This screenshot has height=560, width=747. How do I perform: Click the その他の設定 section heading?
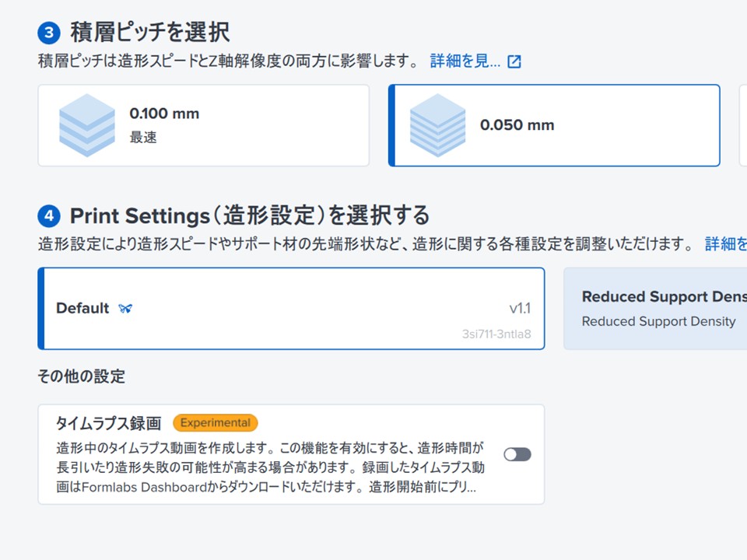point(81,376)
